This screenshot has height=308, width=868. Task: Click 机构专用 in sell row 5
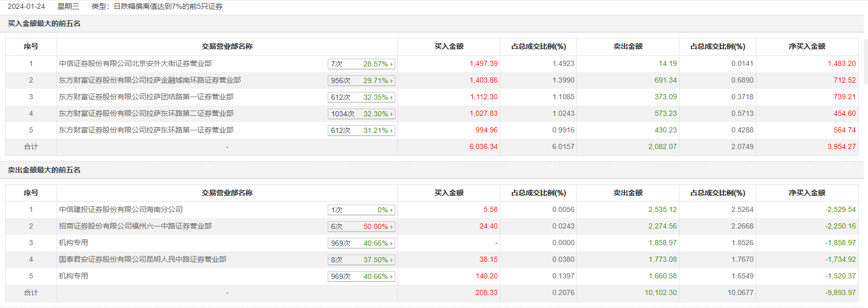pyautogui.click(x=73, y=276)
